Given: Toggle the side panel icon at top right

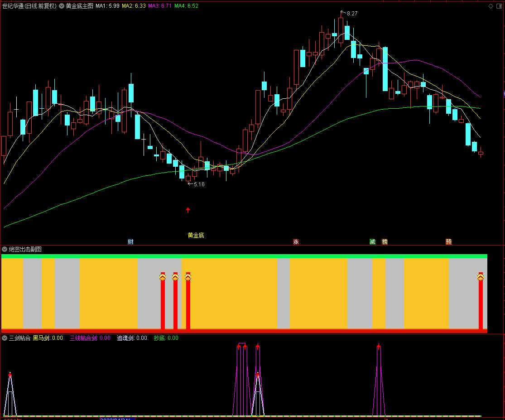Looking at the screenshot, I should tap(499, 6).
